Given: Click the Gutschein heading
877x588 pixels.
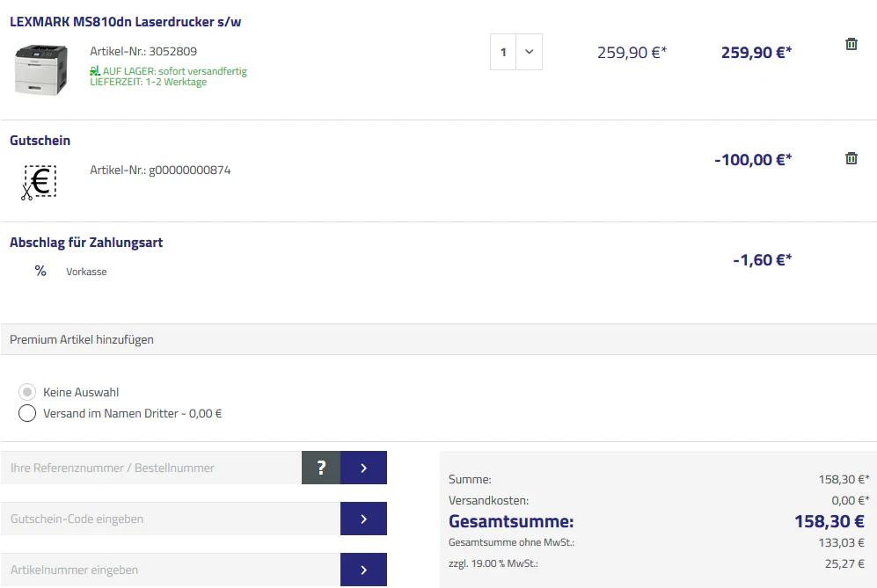Looking at the screenshot, I should [x=40, y=141].
